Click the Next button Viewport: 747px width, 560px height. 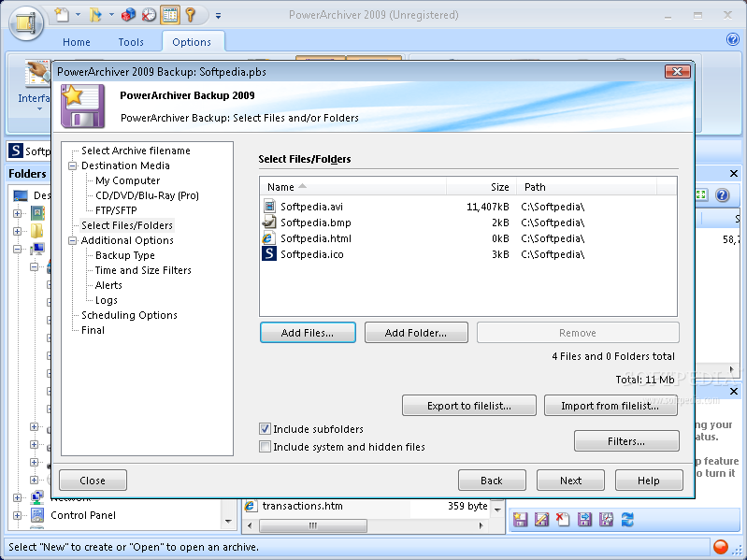point(570,480)
